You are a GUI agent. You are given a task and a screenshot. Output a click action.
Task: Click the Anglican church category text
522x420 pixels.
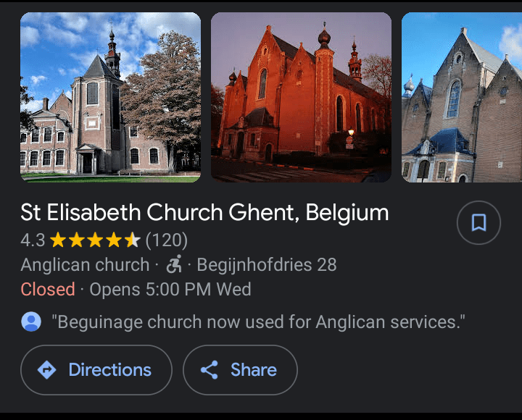pos(85,264)
